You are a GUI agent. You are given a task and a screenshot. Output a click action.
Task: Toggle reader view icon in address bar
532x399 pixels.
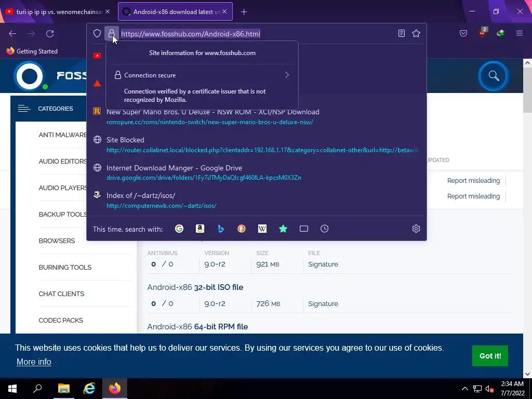[x=402, y=33]
